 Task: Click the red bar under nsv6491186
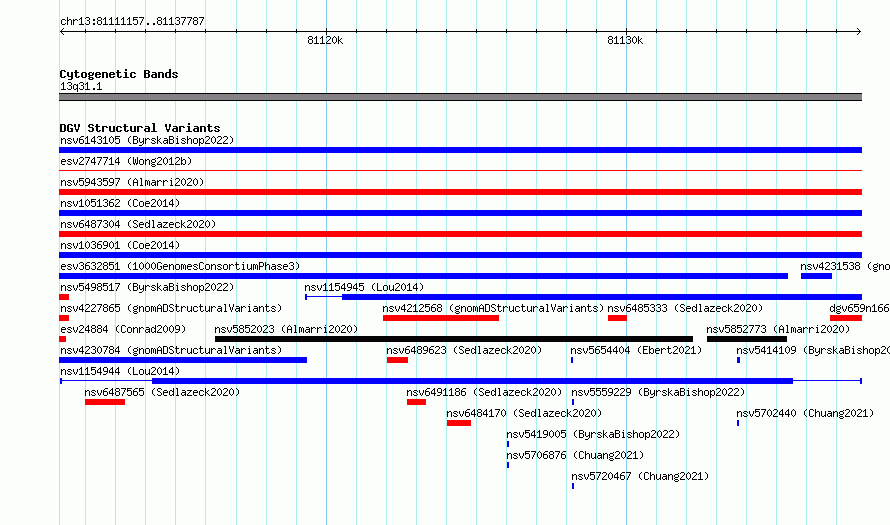click(417, 402)
